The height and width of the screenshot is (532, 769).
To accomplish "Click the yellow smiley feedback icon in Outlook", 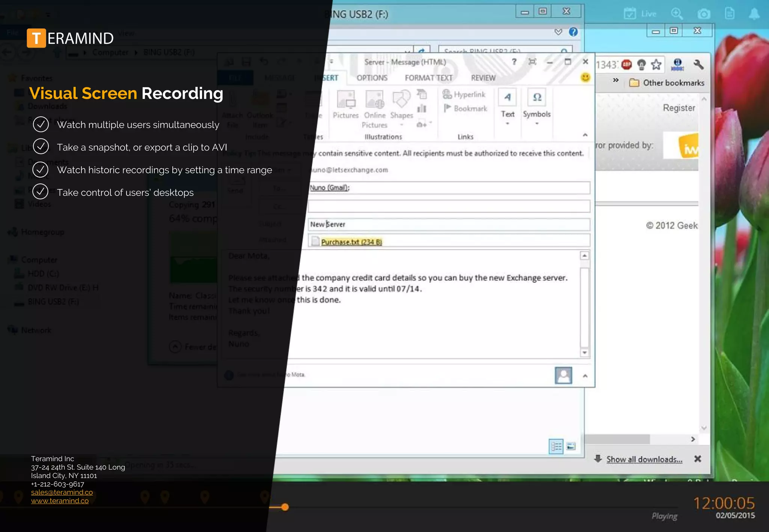I will (x=585, y=77).
